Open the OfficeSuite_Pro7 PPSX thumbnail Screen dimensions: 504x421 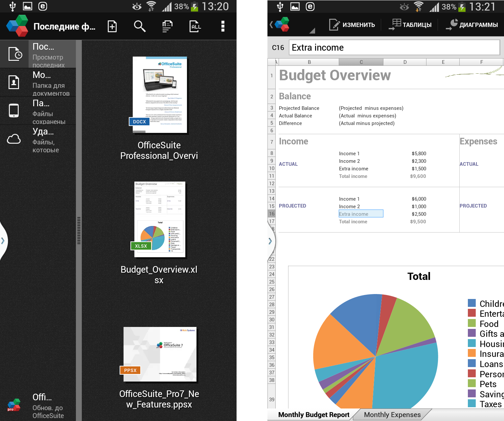pos(160,354)
